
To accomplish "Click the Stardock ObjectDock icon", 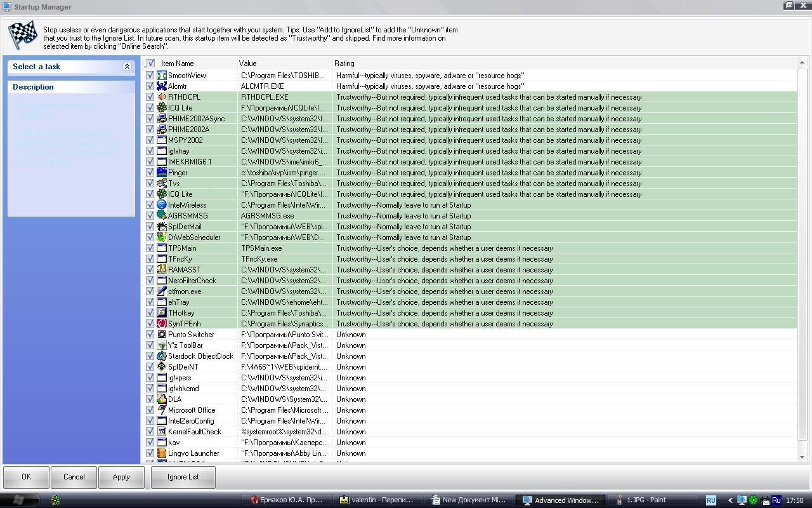I will pyautogui.click(x=162, y=356).
